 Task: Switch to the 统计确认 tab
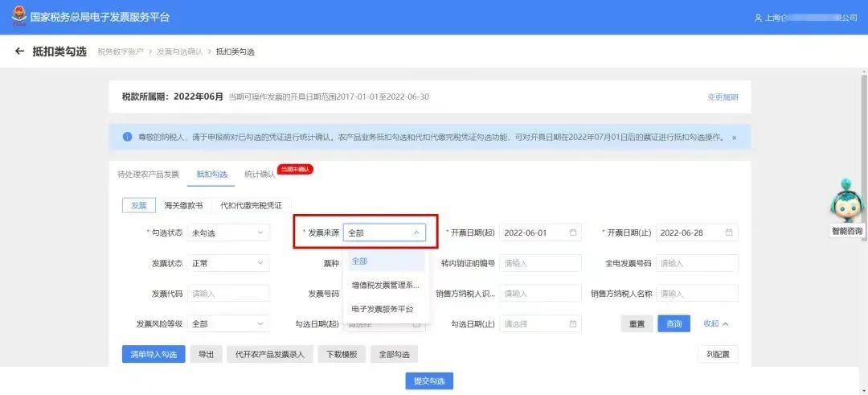click(x=260, y=174)
